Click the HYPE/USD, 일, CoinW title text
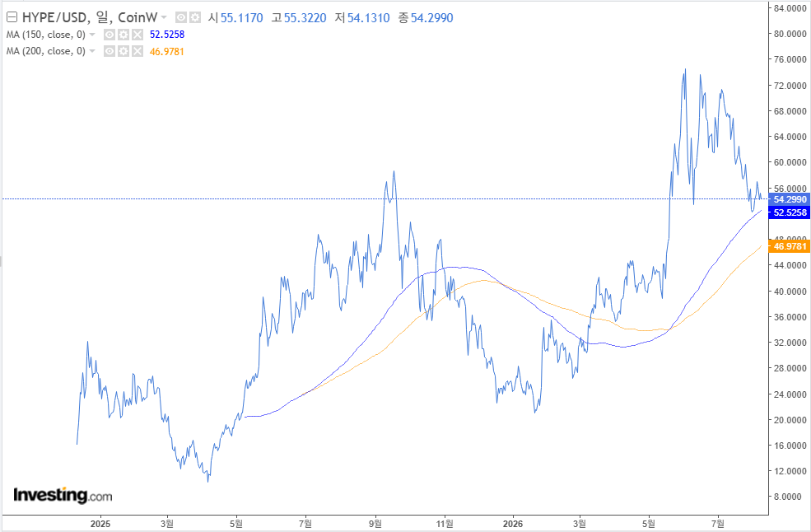Screen dimensions: 811x532 click(x=90, y=17)
